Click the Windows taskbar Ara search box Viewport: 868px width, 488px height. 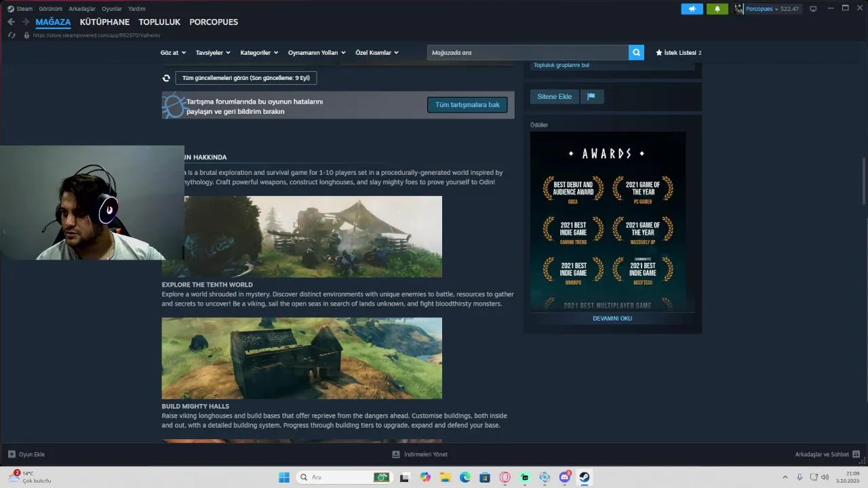point(344,477)
